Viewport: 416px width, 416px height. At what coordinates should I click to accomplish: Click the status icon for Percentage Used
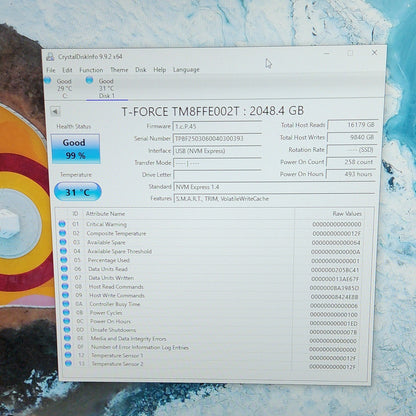[64, 260]
